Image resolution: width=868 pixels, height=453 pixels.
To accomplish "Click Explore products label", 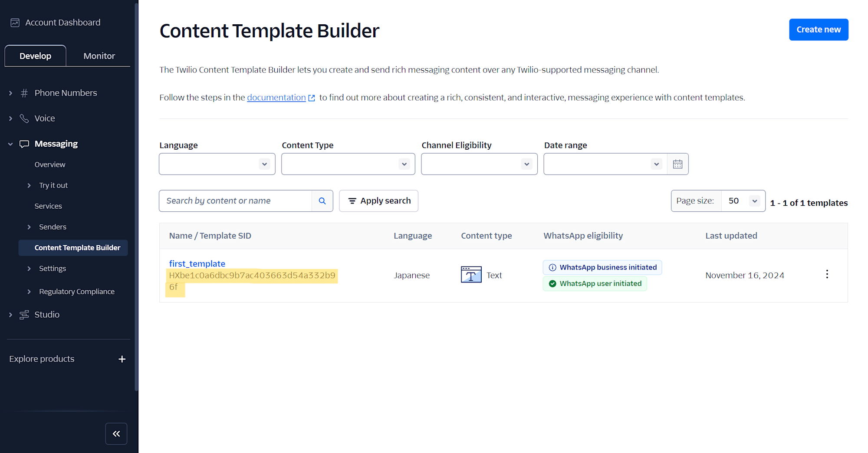I will 42,359.
